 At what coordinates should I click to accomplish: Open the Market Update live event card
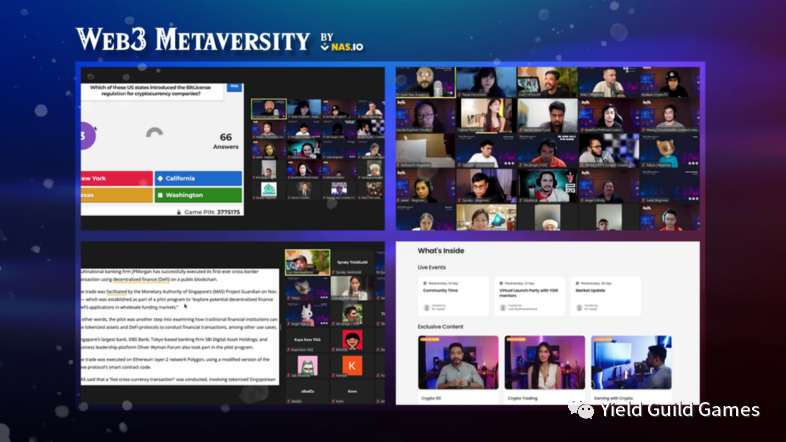(606, 296)
